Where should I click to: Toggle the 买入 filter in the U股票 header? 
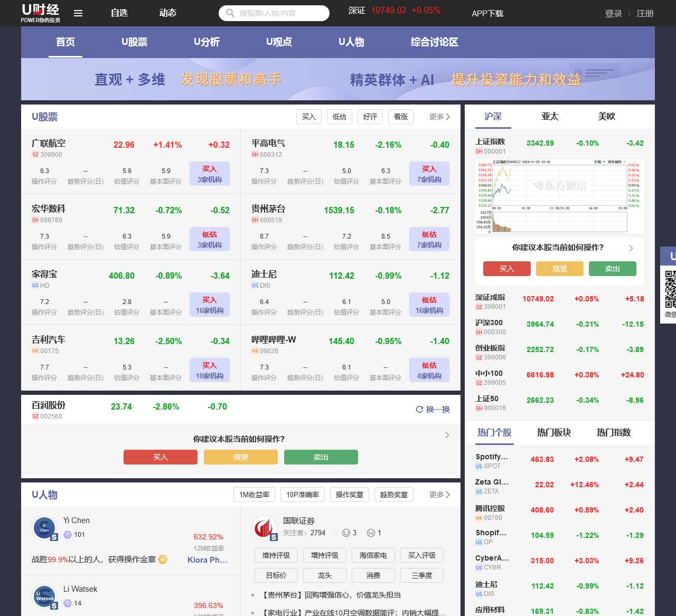pyautogui.click(x=309, y=117)
